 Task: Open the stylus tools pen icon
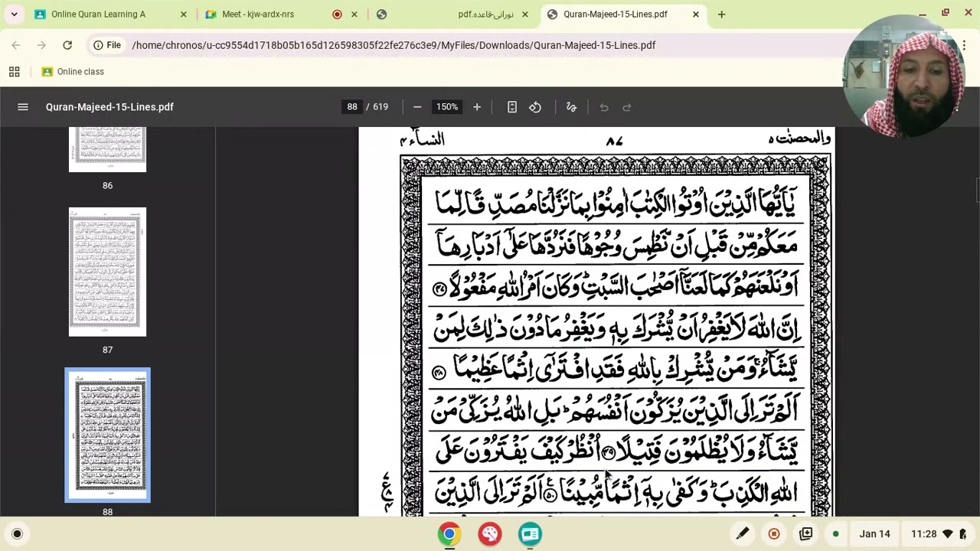coord(742,534)
